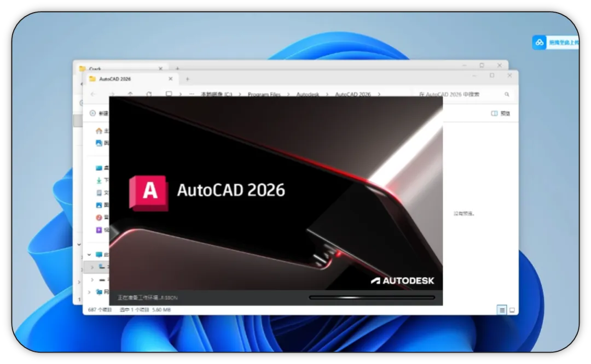Open the AutoCAD 2026 breadcrumb
Viewport: 591px width, 364px height.
tap(353, 94)
